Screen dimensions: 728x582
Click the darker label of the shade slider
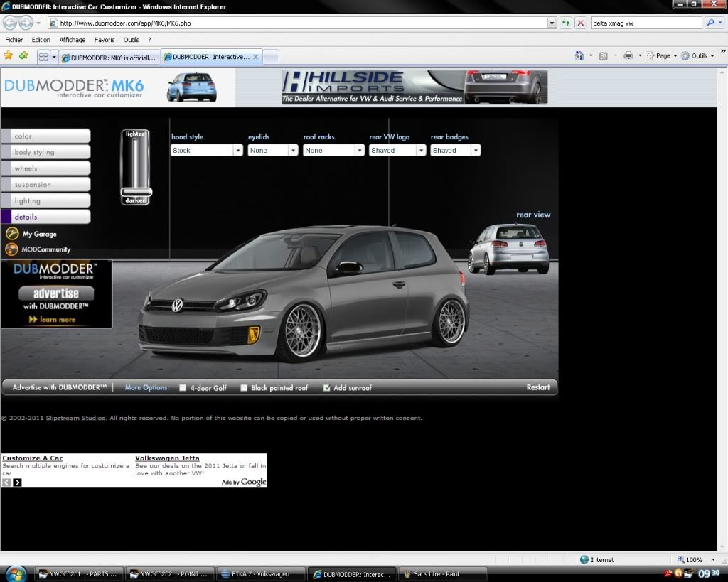135,200
